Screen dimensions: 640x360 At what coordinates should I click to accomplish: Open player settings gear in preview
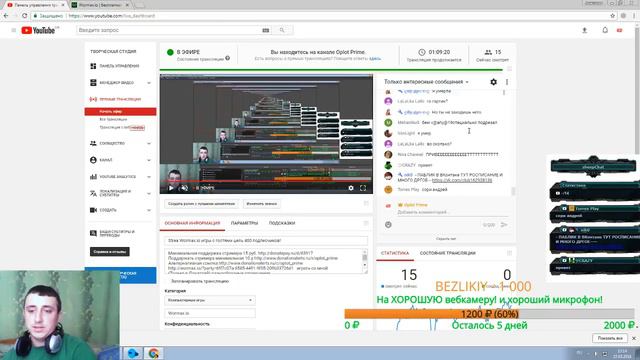[351, 188]
